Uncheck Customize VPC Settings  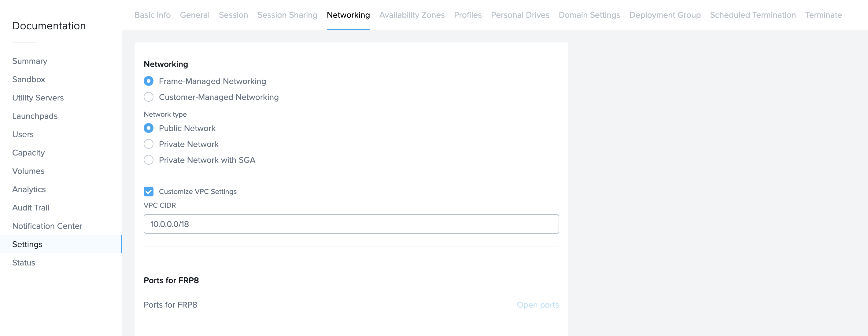148,191
